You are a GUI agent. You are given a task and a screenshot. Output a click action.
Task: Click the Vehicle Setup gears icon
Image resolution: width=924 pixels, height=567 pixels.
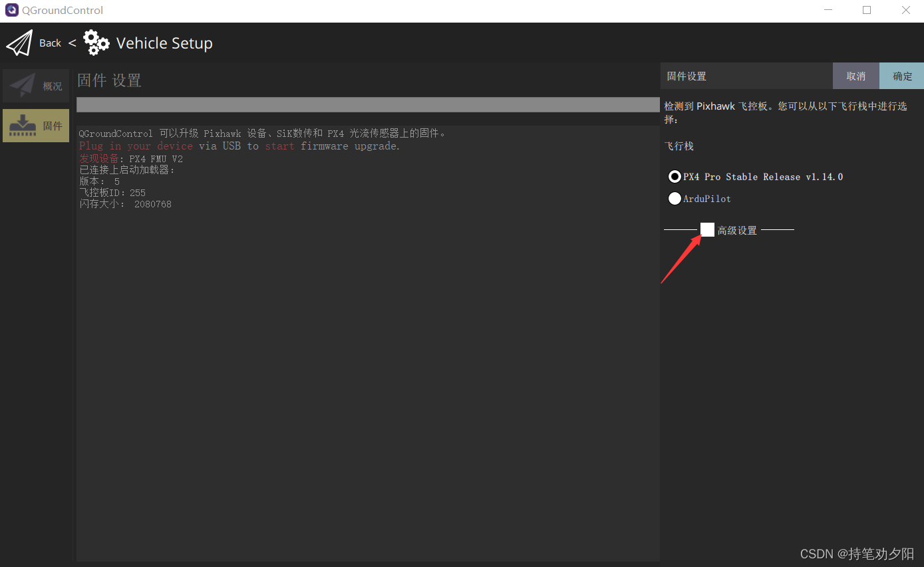(96, 43)
